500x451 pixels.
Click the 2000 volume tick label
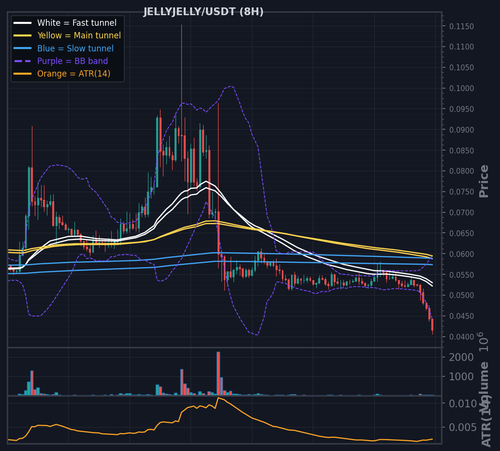(x=461, y=357)
